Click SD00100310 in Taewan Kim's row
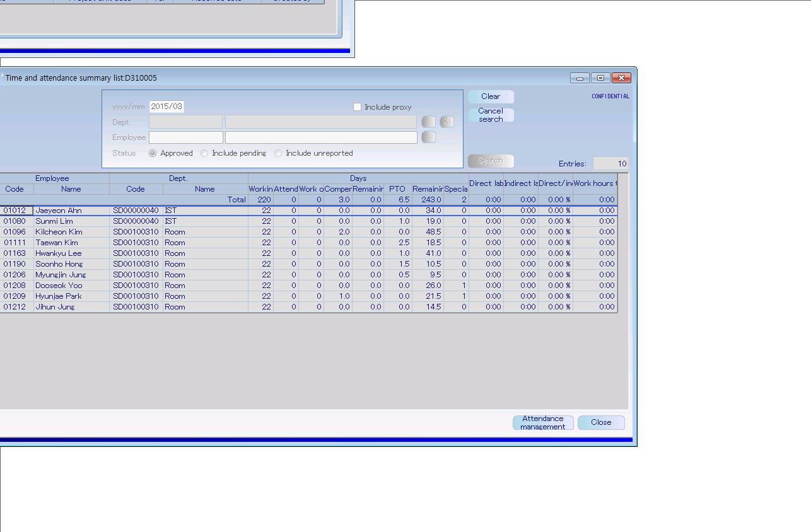 click(136, 243)
